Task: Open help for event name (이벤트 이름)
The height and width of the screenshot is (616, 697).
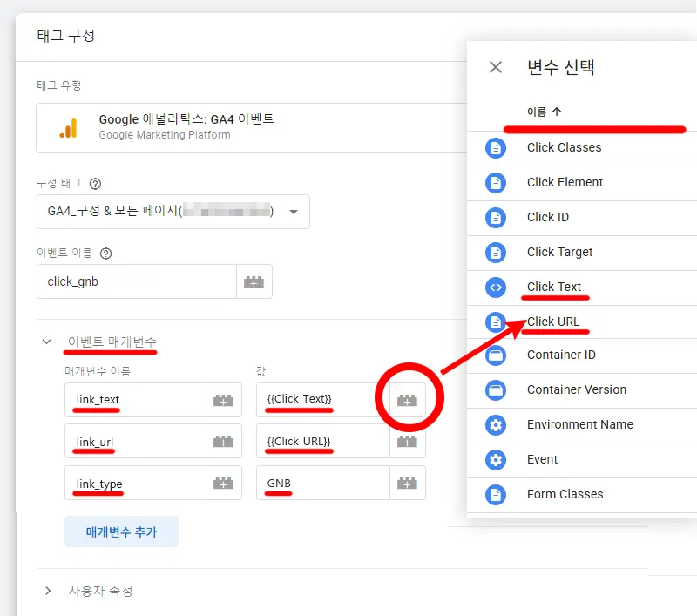Action: click(105, 254)
